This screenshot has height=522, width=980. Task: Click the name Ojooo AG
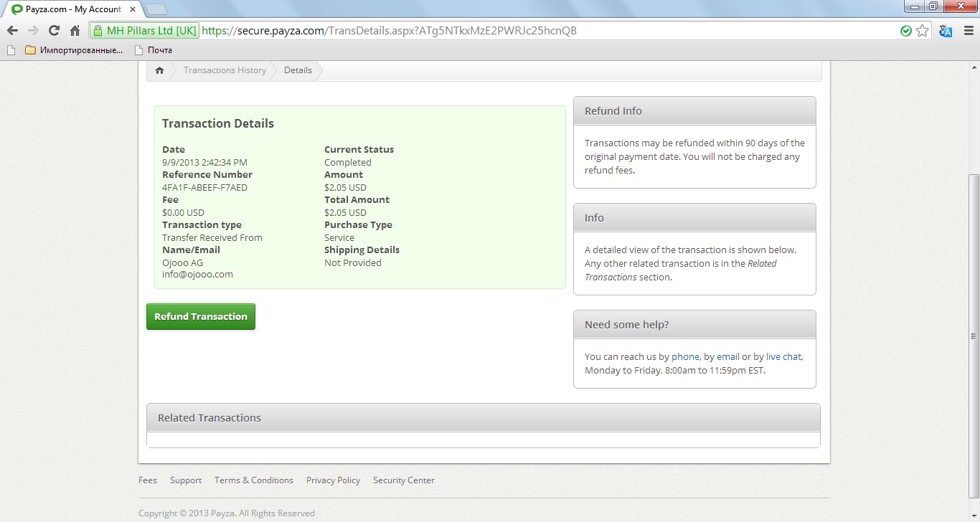(x=182, y=262)
